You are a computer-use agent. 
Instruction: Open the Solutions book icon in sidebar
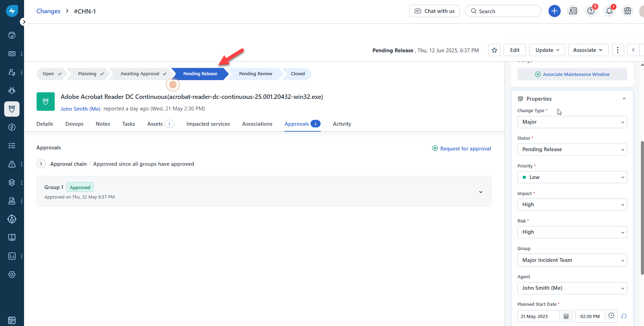[12, 238]
